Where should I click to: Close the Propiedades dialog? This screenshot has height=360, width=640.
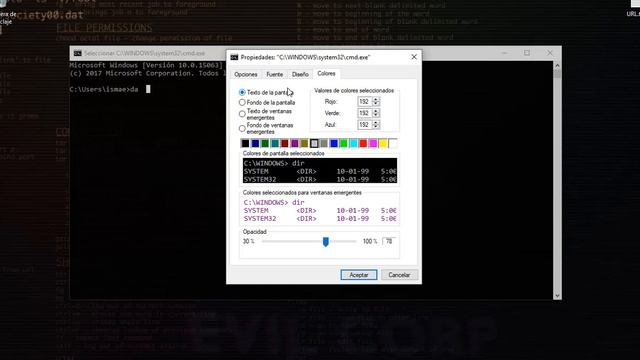tap(414, 57)
